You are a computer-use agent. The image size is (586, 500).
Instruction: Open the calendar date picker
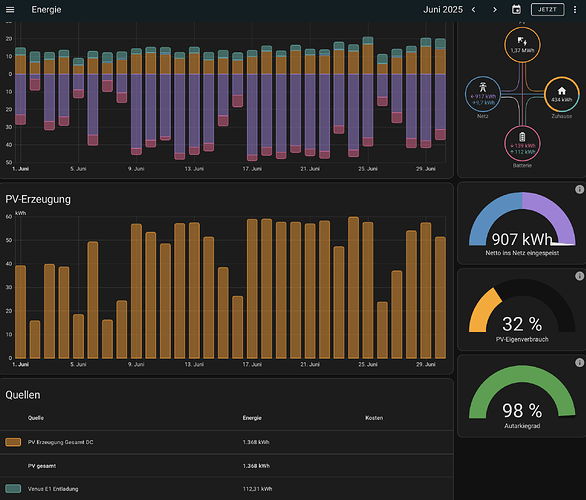pyautogui.click(x=516, y=10)
